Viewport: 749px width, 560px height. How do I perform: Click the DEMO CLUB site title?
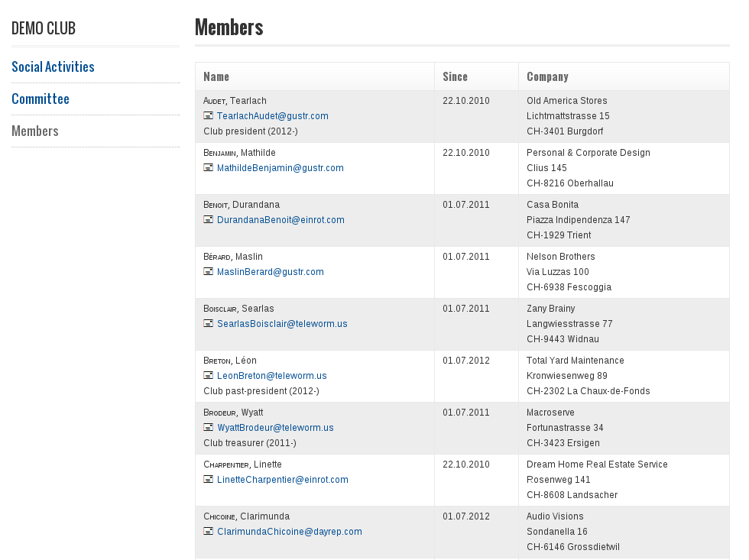click(44, 28)
